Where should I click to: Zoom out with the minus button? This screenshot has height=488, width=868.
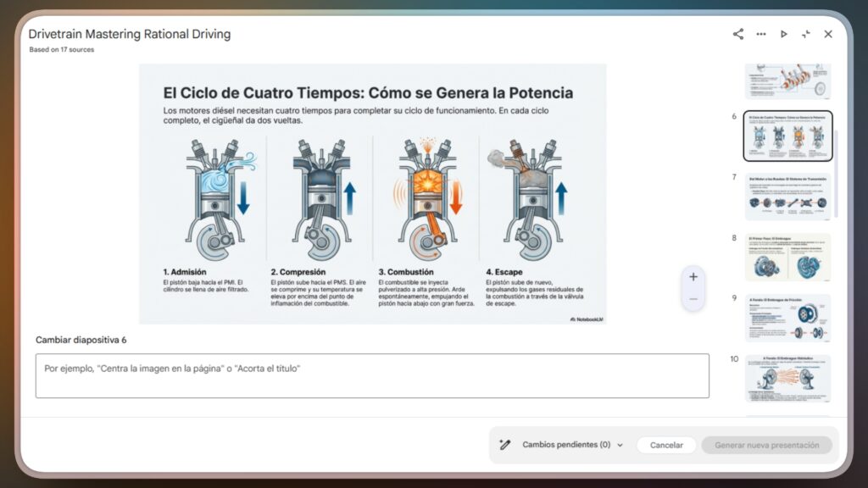(693, 299)
